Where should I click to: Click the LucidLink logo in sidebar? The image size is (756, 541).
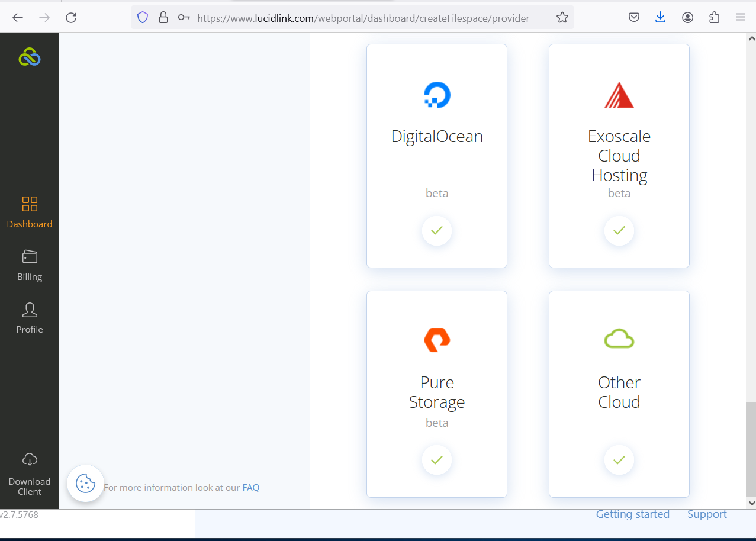(x=30, y=57)
